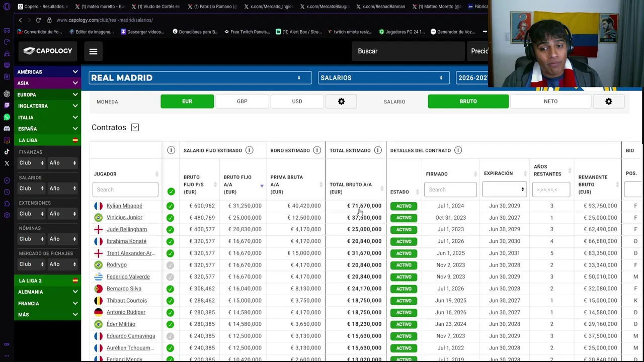Screen dimensions: 644x362
Task: Sort by Bruto Fijo A/A column arrow
Action: pyautogui.click(x=262, y=186)
